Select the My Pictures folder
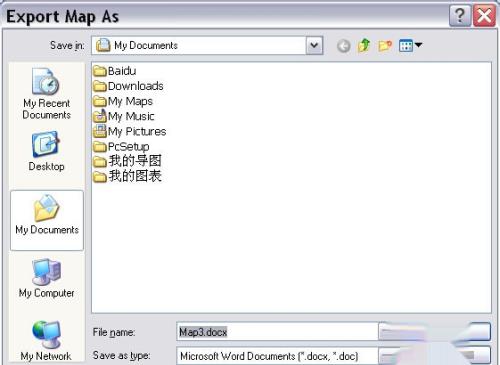Viewport: 500px width, 365px height. tap(130, 131)
